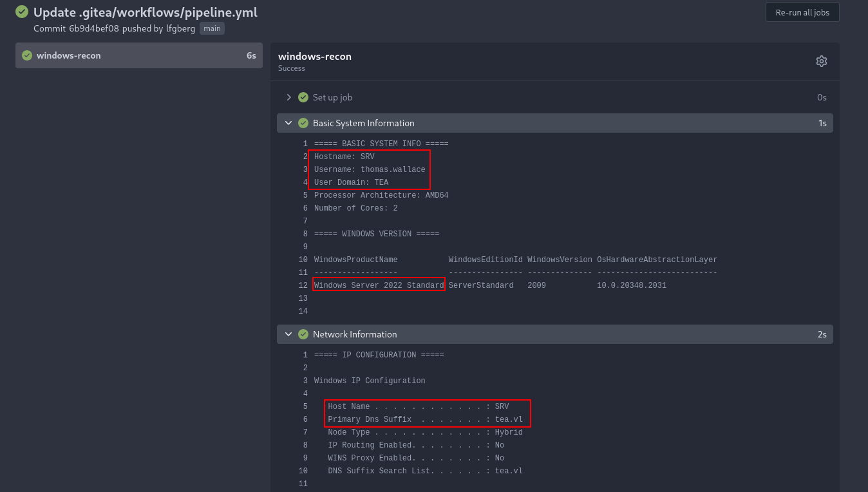Click the success icon on Basic System Information step
The image size is (868, 492).
pos(303,122)
